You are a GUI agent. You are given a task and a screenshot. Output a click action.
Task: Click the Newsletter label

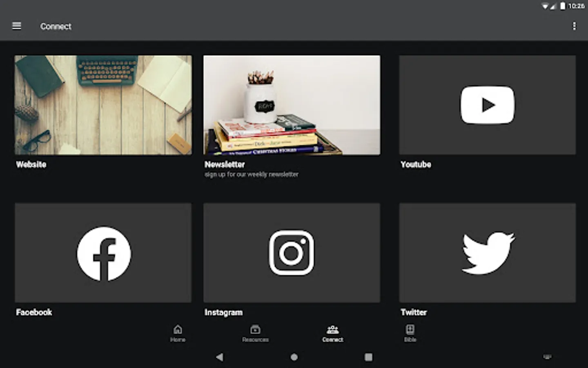[225, 164]
